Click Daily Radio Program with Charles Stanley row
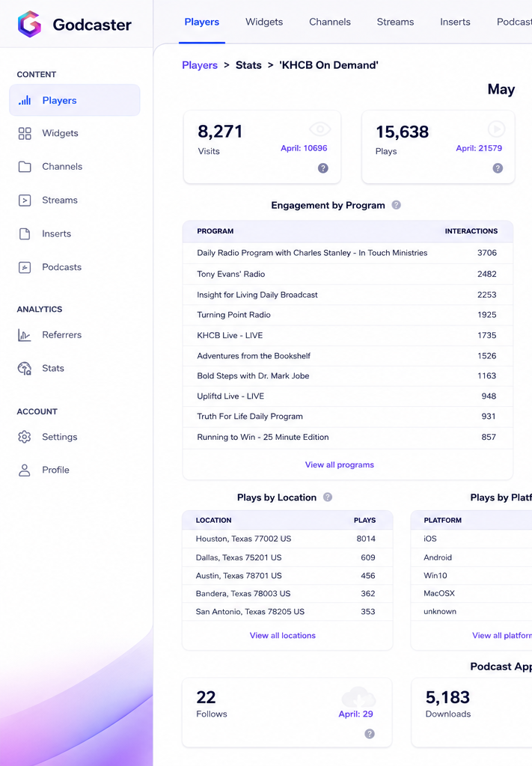 (347, 253)
